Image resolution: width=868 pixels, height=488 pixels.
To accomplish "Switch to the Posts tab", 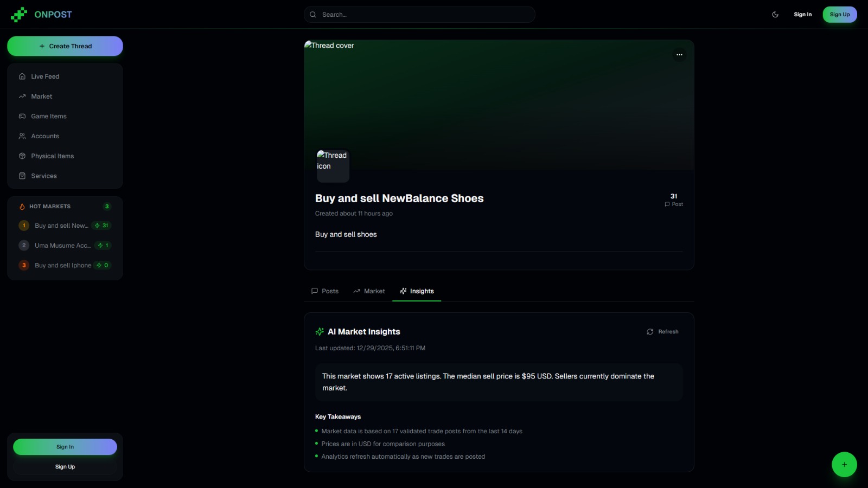I will click(325, 291).
